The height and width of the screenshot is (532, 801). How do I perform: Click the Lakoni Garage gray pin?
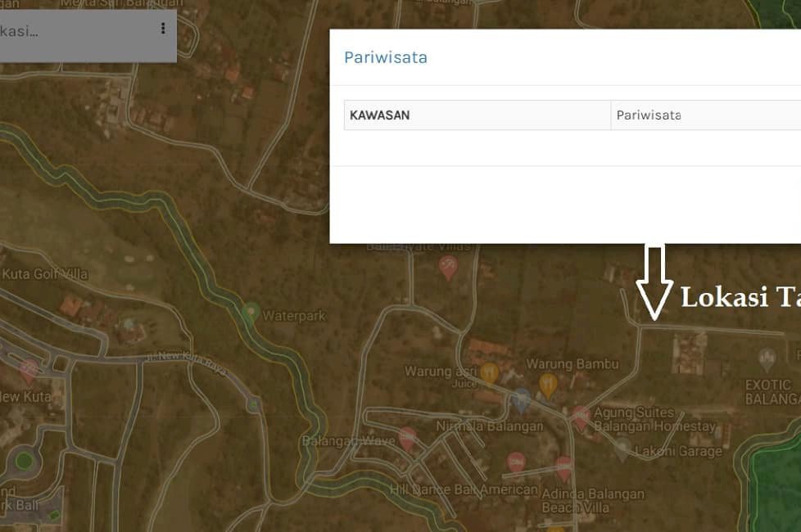click(x=622, y=448)
